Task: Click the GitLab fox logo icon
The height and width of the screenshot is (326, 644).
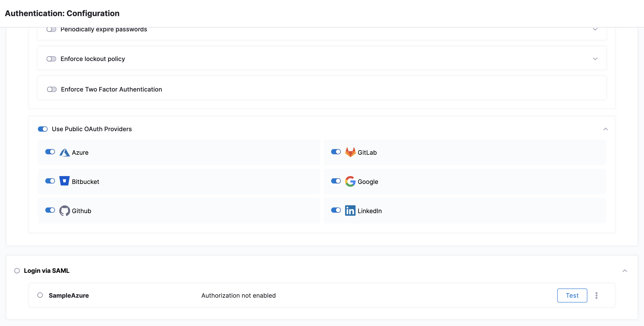Action: coord(350,152)
